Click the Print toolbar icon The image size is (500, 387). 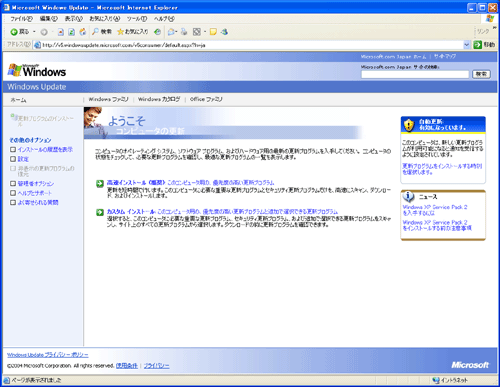coord(184,32)
